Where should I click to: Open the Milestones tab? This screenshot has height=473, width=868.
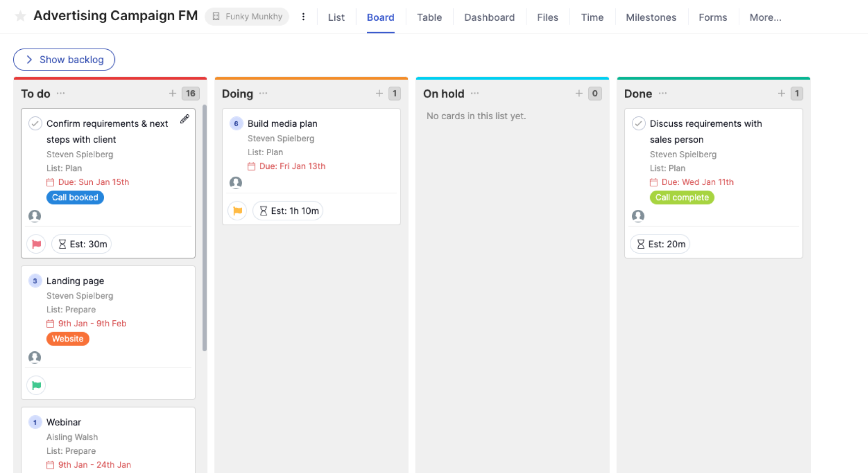coord(651,17)
